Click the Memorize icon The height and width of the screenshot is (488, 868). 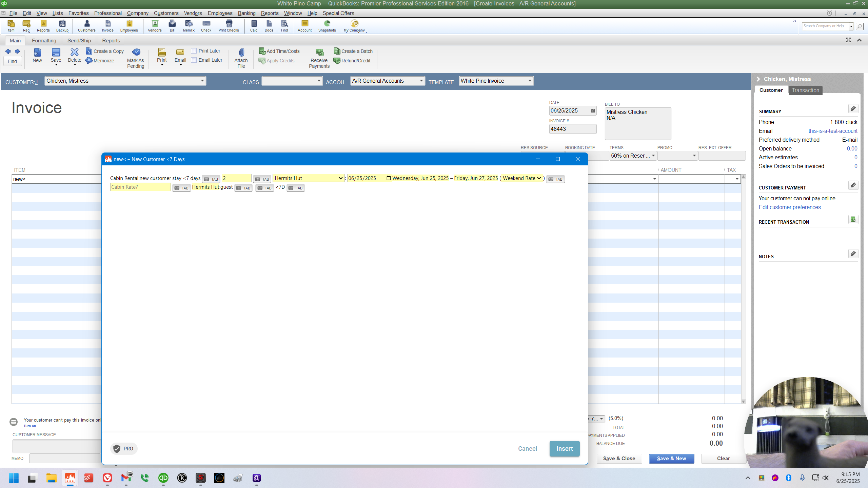tap(100, 61)
